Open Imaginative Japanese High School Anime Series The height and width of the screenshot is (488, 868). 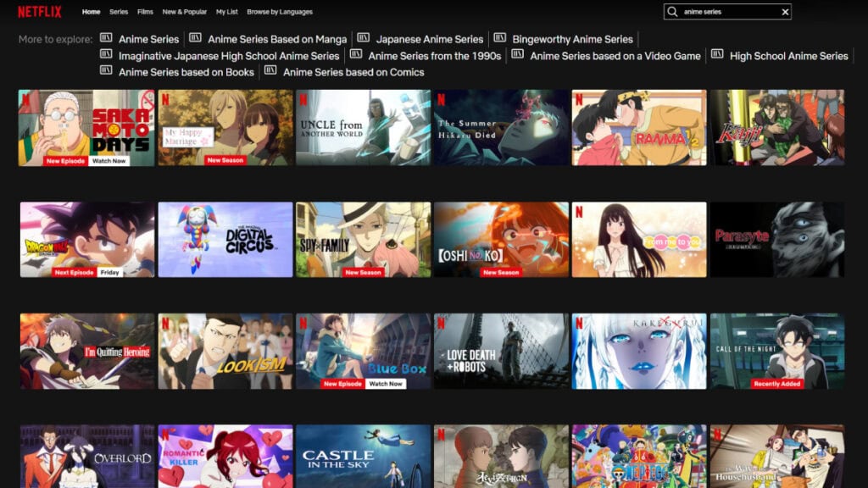(229, 56)
